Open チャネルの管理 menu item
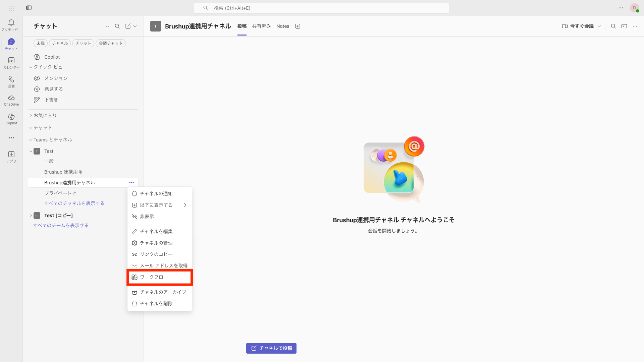 click(x=160, y=243)
